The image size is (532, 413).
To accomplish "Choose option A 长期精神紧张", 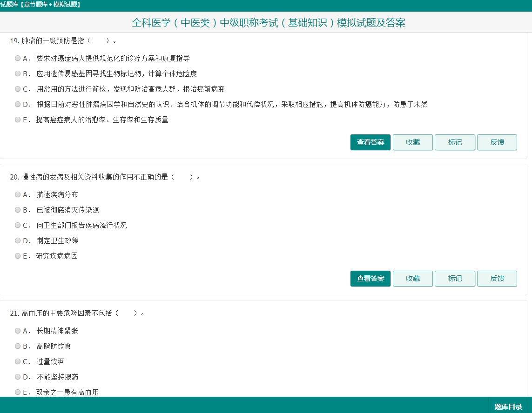I will pyautogui.click(x=18, y=331).
